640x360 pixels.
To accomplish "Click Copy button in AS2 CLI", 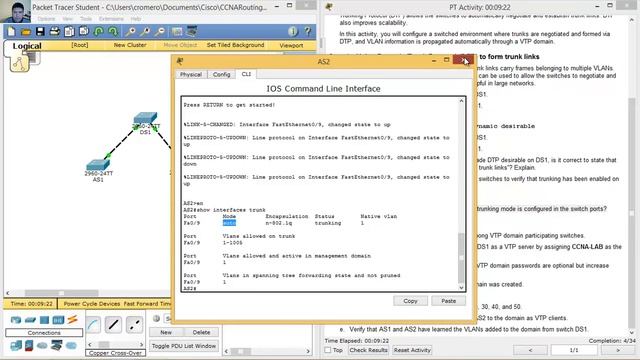I will click(410, 301).
